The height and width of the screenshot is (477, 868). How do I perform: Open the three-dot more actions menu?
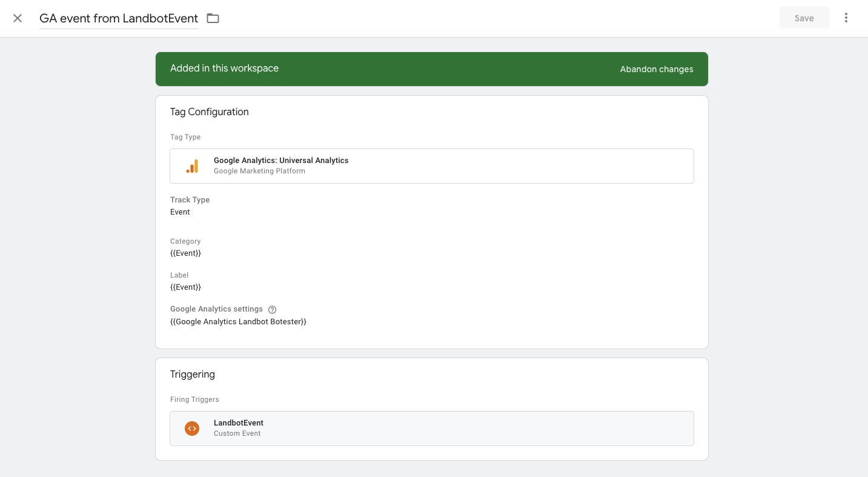click(846, 18)
